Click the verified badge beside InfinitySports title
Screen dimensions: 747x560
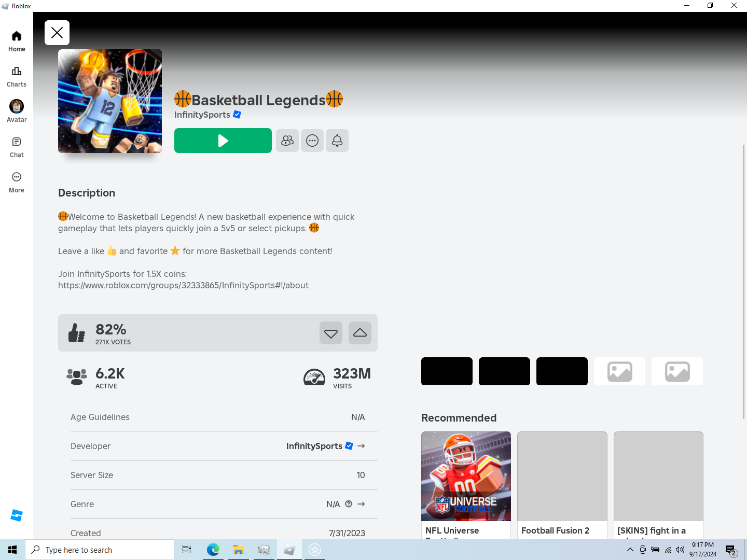[237, 115]
